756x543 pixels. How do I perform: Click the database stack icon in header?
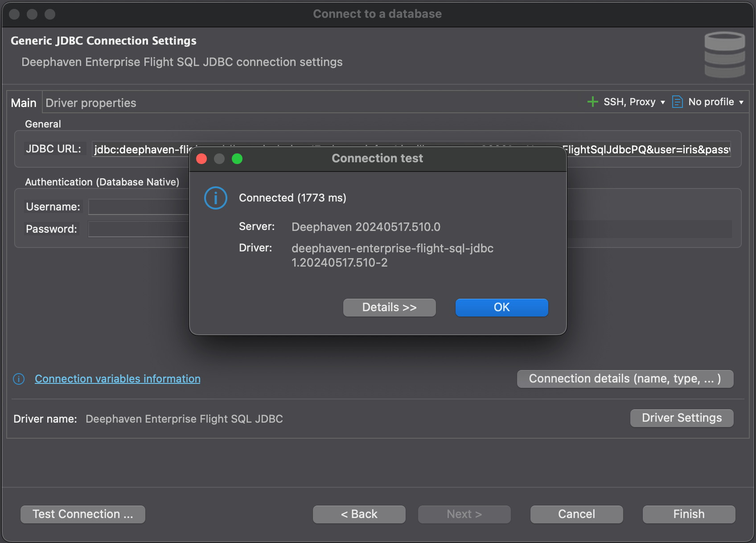[x=724, y=54]
